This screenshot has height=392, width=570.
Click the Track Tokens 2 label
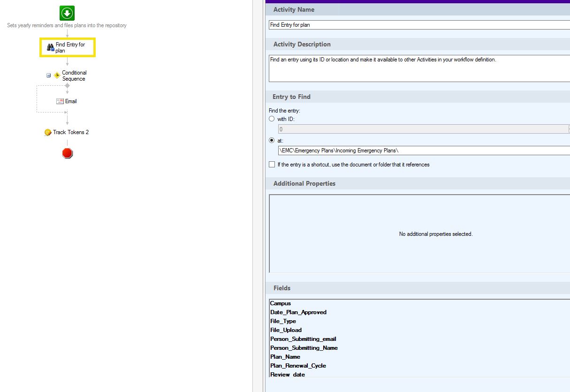pos(71,132)
